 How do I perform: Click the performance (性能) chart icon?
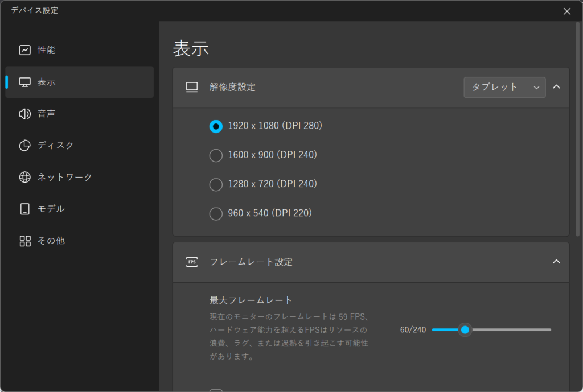[24, 50]
